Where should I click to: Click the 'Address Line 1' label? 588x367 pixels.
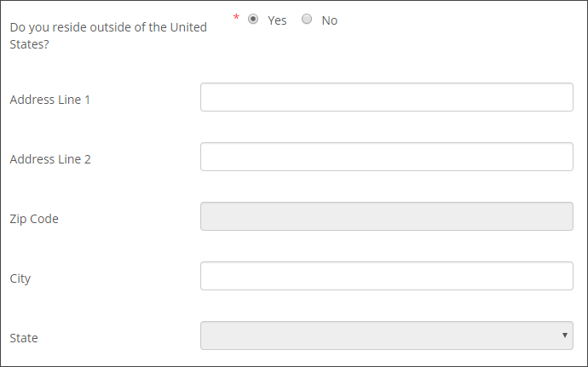coord(50,100)
